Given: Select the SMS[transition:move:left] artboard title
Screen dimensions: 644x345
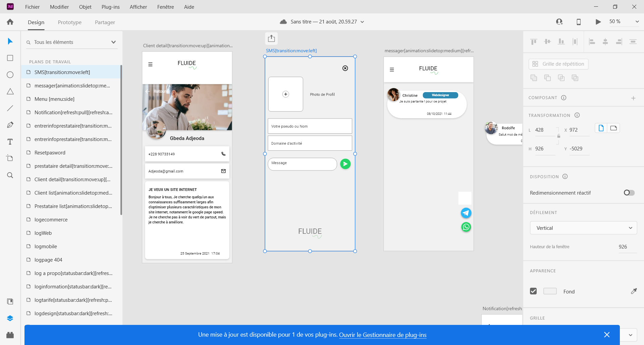Looking at the screenshot, I should (291, 51).
